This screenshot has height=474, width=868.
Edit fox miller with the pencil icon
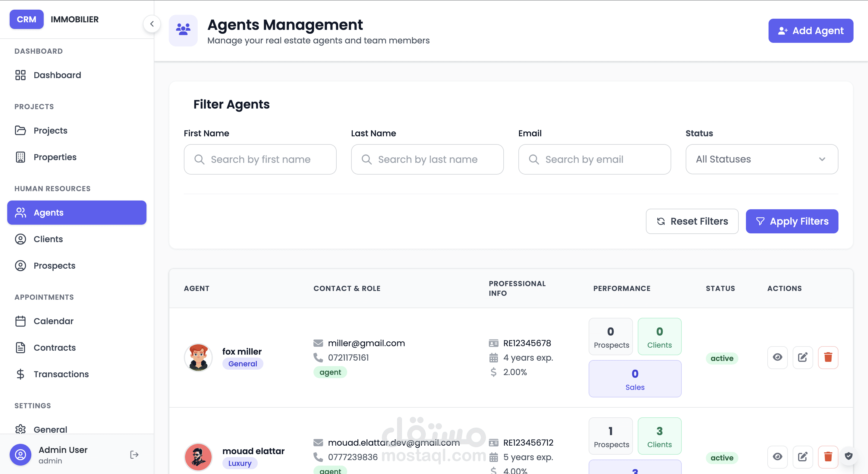pyautogui.click(x=803, y=357)
